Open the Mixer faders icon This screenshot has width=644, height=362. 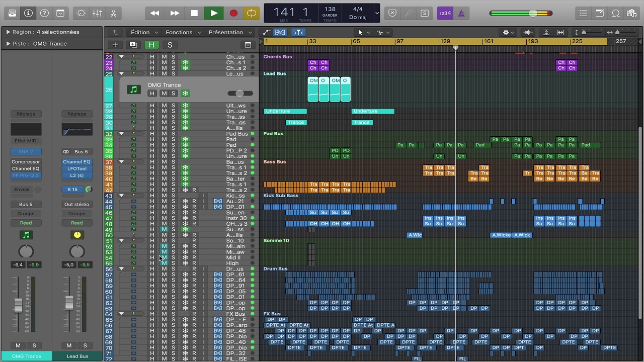point(97,13)
